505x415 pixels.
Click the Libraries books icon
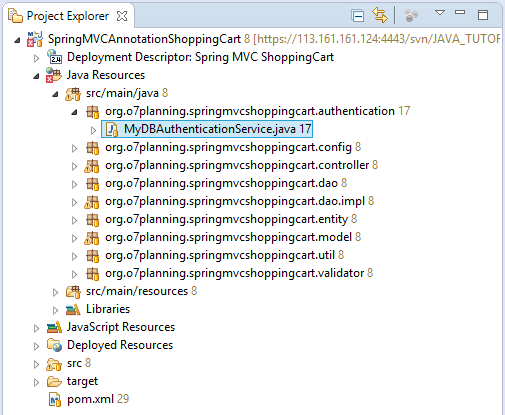click(73, 309)
